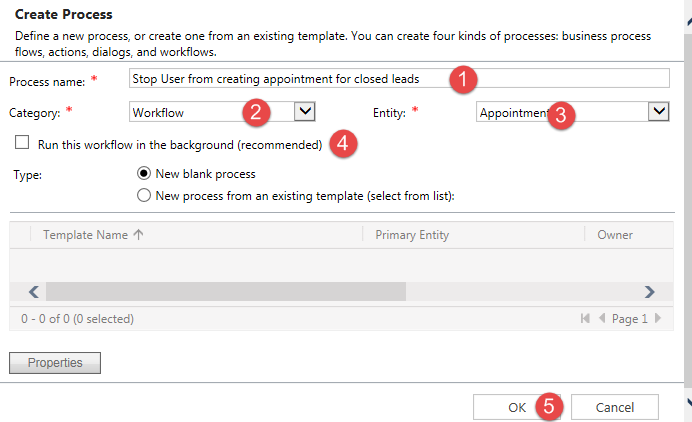This screenshot has width=692, height=422.
Task: Click the Owner column header
Action: pos(615,235)
